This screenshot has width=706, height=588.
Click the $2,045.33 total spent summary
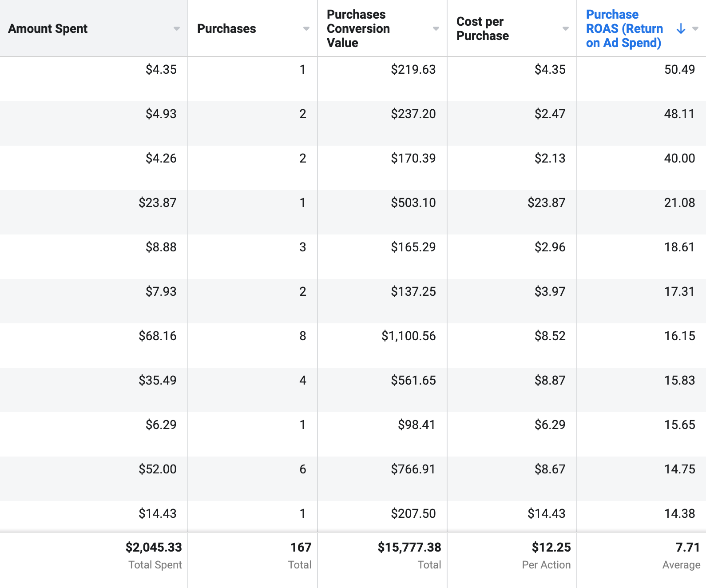tap(154, 548)
